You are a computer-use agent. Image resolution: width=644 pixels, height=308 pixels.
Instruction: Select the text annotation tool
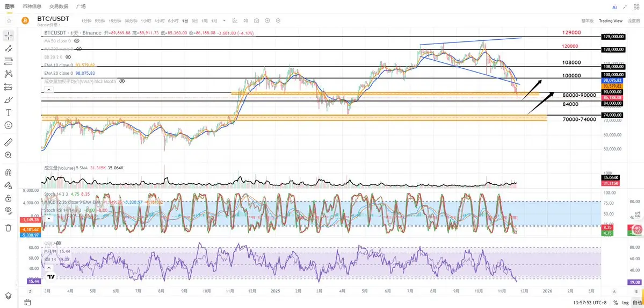point(8,112)
